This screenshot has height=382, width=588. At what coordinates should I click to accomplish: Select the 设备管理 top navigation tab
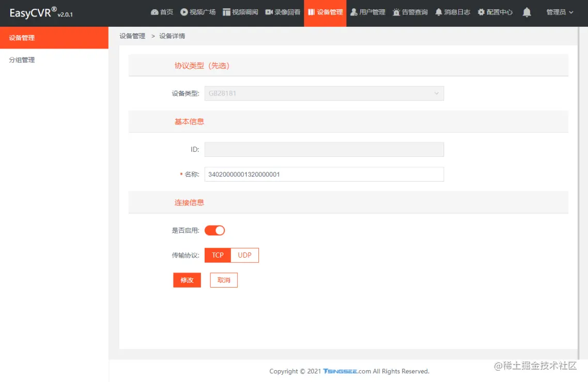(325, 12)
